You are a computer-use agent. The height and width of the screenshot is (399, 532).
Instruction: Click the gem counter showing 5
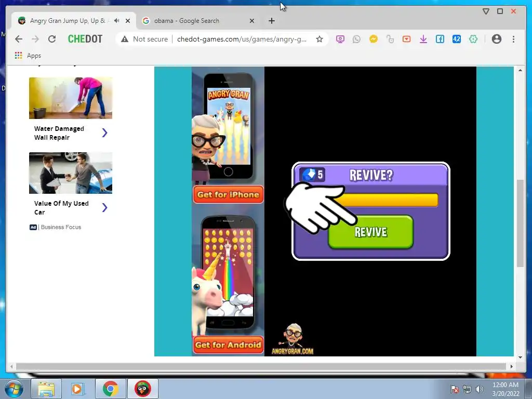click(x=312, y=175)
